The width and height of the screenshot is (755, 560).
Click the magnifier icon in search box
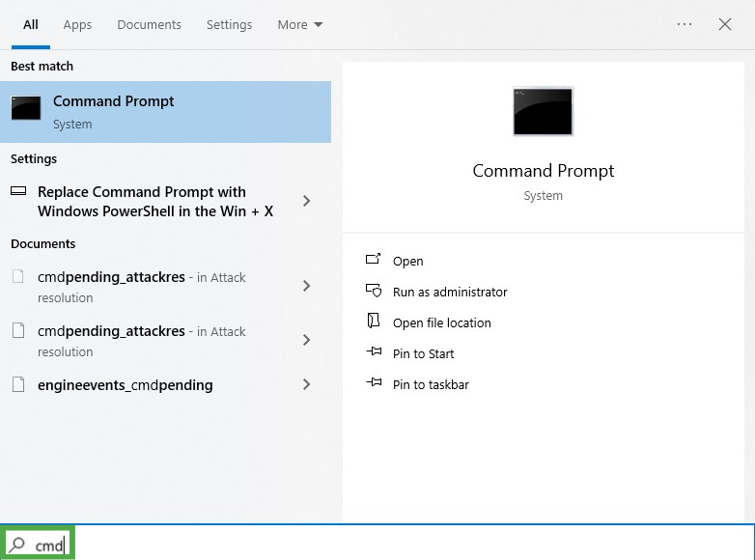pos(16,545)
